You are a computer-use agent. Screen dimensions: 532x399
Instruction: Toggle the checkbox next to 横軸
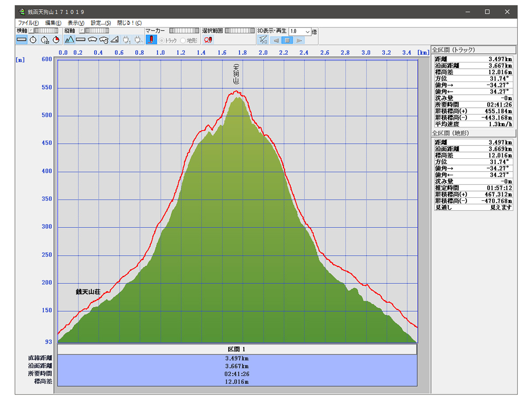tap(31, 31)
